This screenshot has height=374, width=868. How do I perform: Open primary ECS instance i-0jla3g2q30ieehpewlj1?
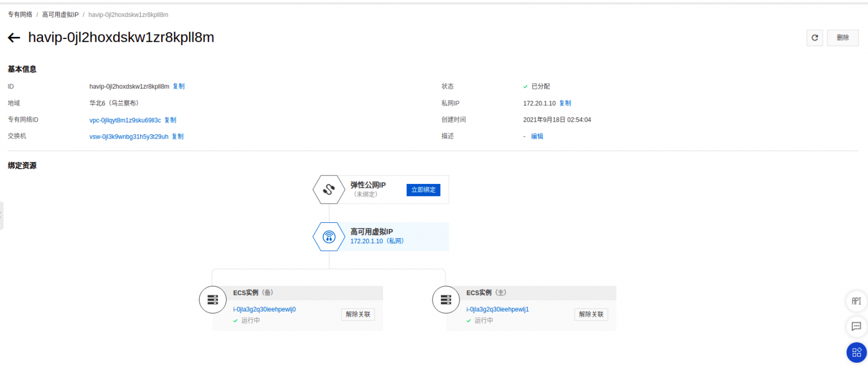pos(497,309)
